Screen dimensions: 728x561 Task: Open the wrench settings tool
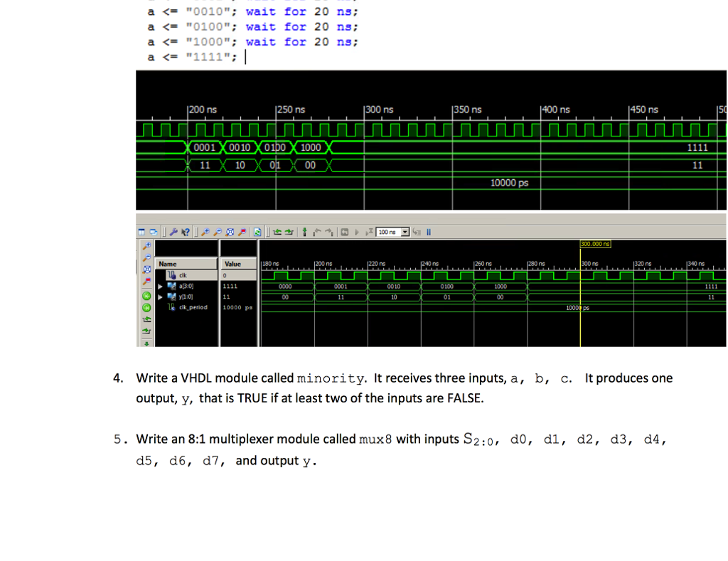[173, 232]
